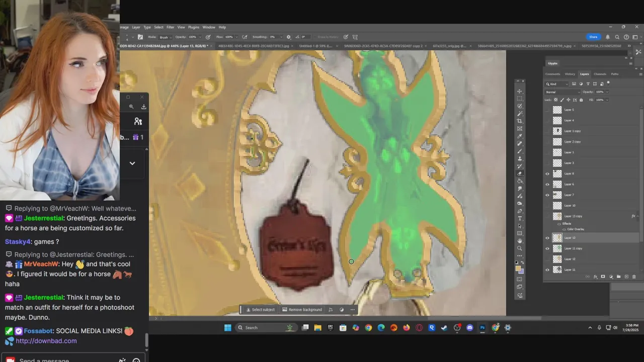Switch to the Paths tab
644x362 pixels.
pos(615,74)
